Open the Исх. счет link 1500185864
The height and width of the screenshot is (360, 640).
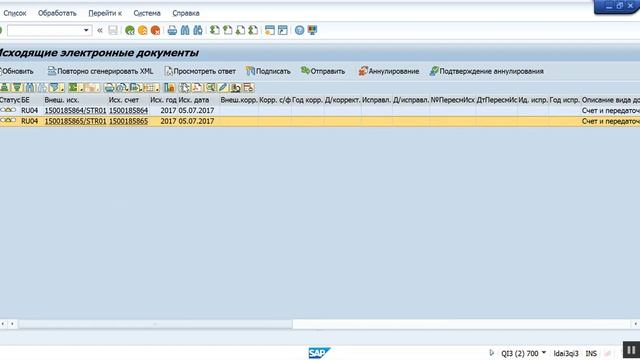[128, 111]
